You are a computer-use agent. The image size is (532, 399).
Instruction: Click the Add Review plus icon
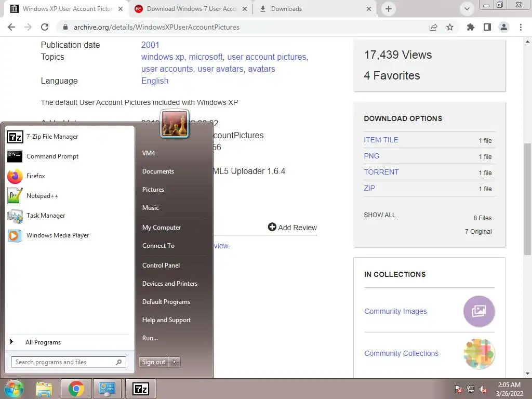click(272, 227)
